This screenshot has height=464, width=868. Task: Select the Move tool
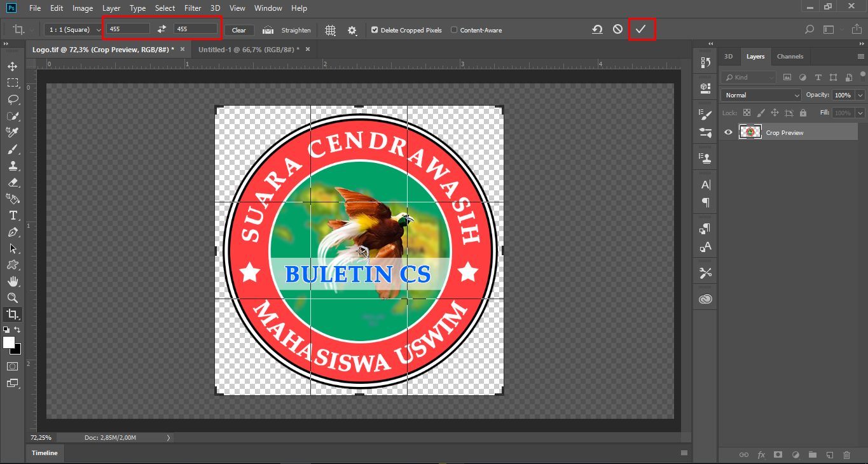pos(12,66)
